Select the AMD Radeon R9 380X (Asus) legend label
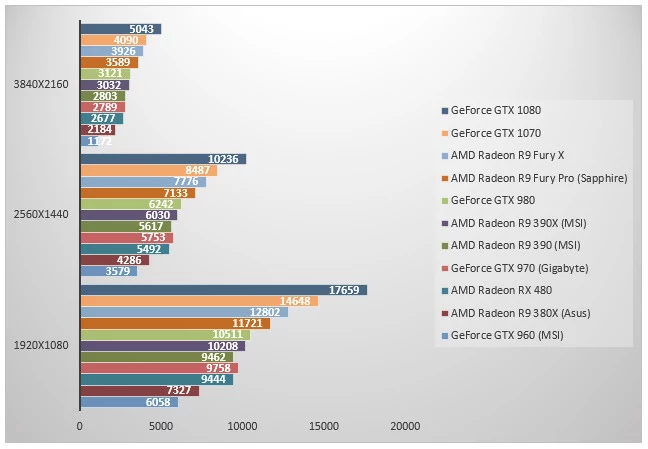 pyautogui.click(x=520, y=313)
